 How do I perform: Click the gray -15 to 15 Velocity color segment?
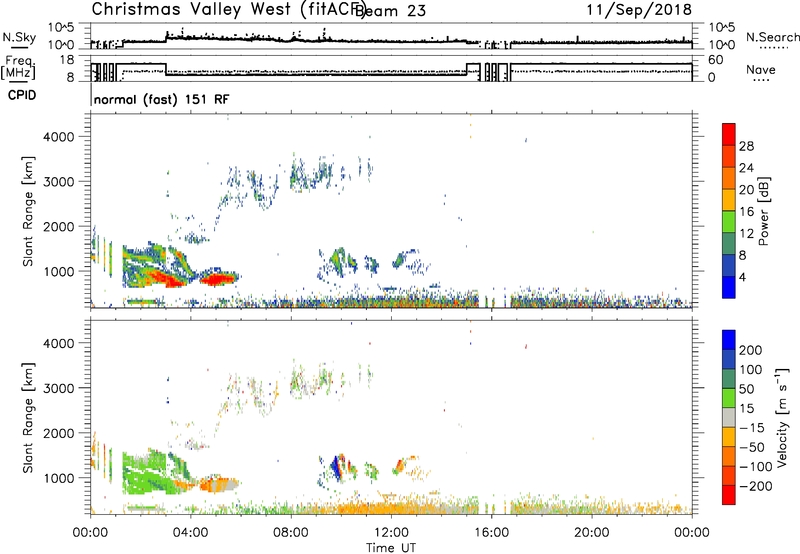coord(729,417)
